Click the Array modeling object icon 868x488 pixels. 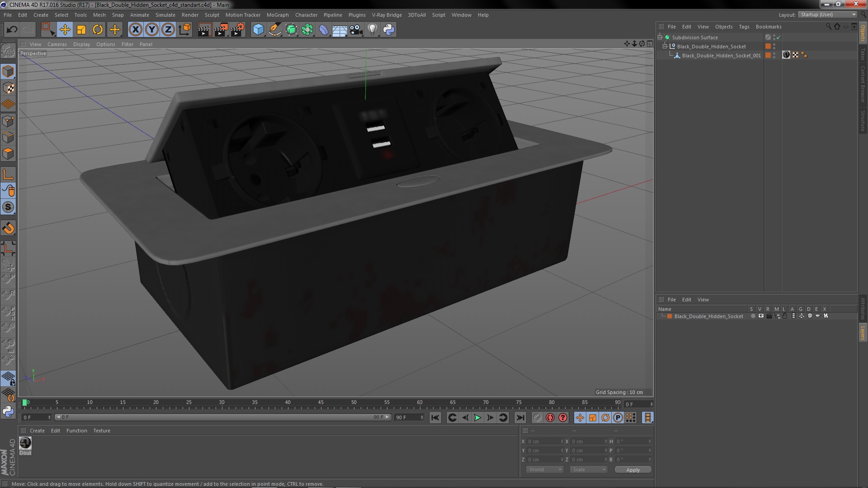pos(307,30)
